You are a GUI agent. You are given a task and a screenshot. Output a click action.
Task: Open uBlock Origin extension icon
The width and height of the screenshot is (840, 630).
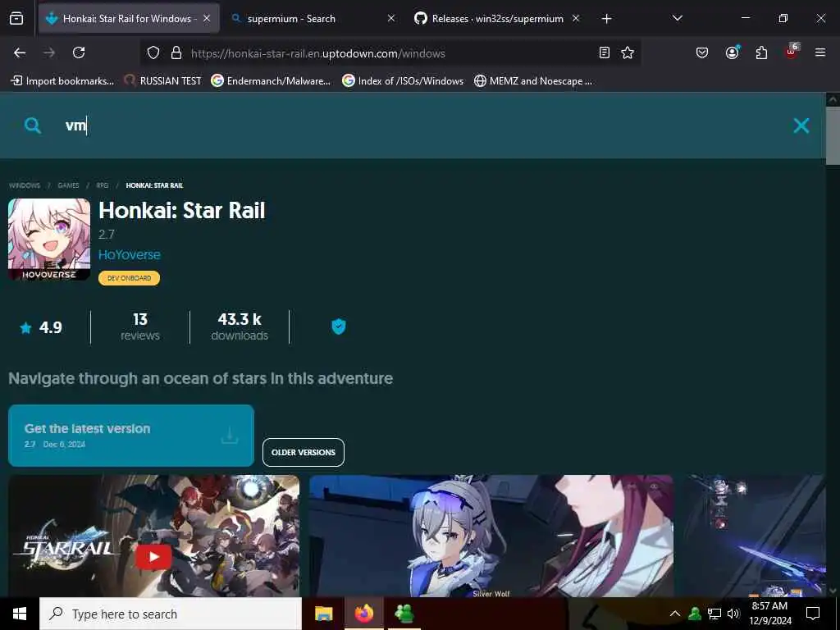792,52
